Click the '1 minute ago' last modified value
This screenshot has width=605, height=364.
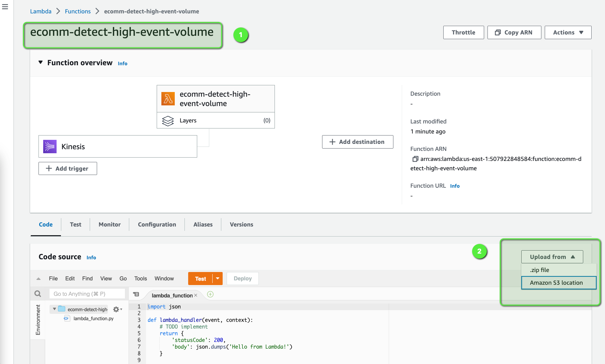(428, 131)
